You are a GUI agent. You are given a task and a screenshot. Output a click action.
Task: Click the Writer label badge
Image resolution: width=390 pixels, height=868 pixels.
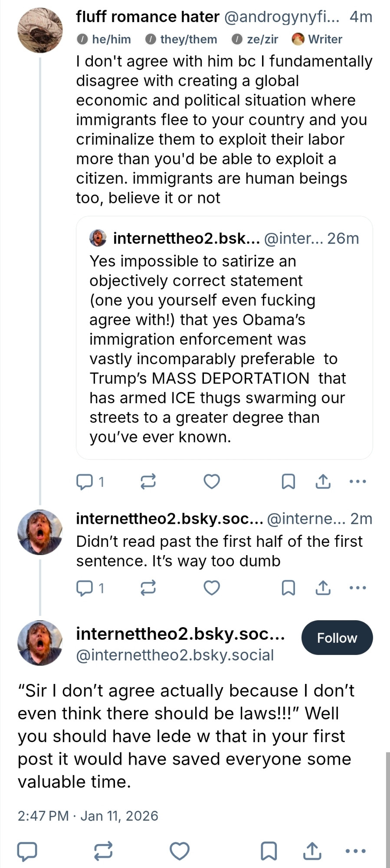tap(317, 39)
